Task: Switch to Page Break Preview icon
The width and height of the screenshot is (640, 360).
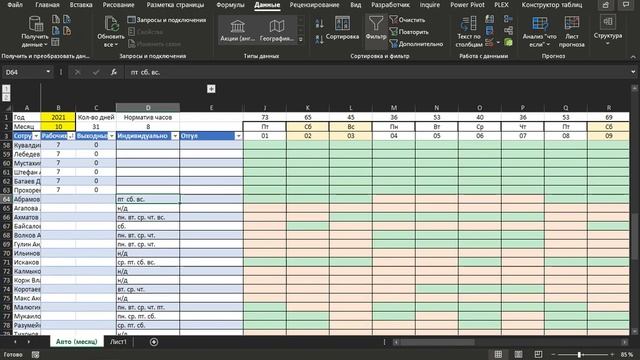Action: (x=538, y=354)
